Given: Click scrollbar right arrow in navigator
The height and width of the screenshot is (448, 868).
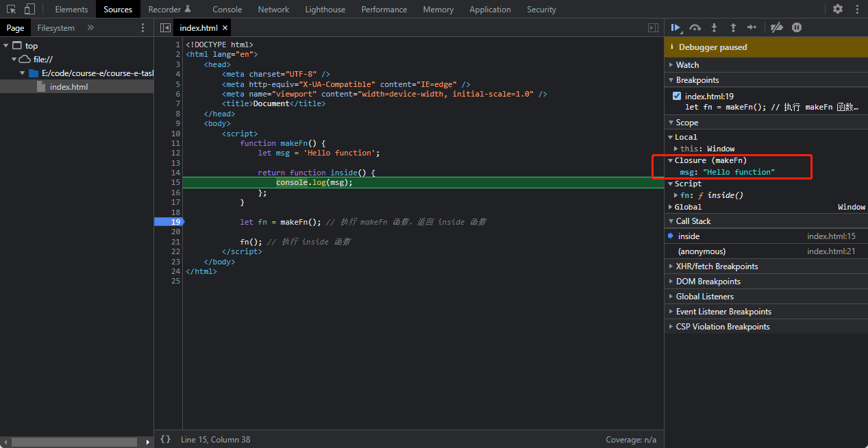Looking at the screenshot, I should tap(148, 443).
